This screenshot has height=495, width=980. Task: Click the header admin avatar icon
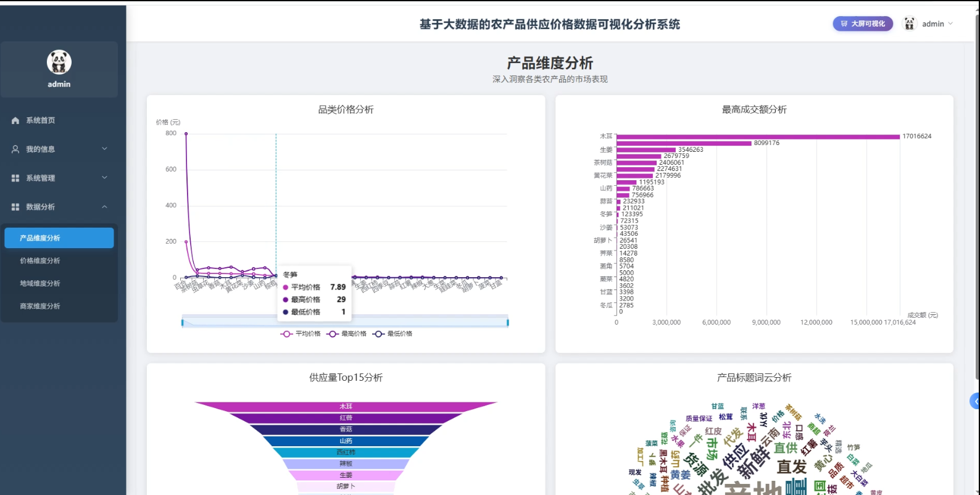[x=910, y=23]
